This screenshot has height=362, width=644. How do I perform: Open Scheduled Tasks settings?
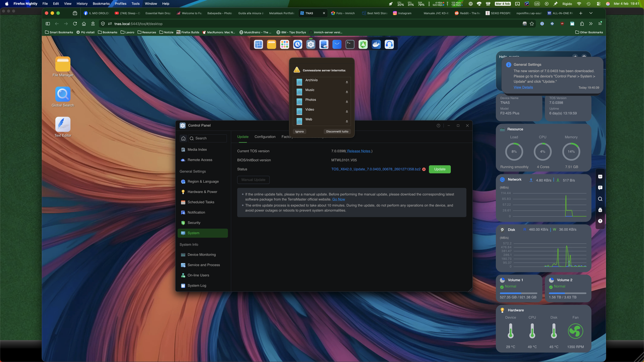click(x=203, y=202)
